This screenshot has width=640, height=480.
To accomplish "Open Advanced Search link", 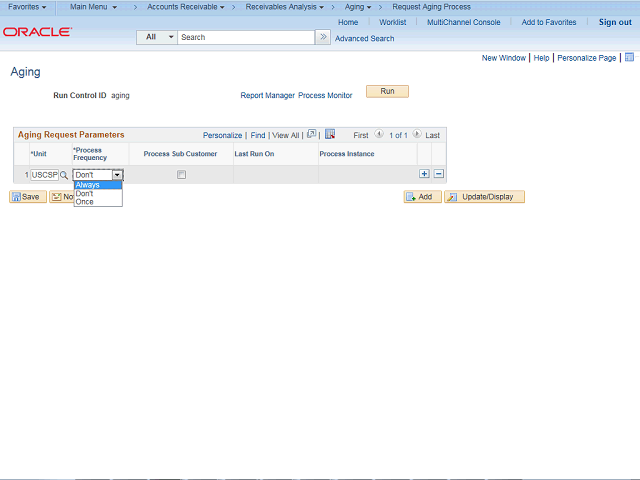I will (364, 38).
